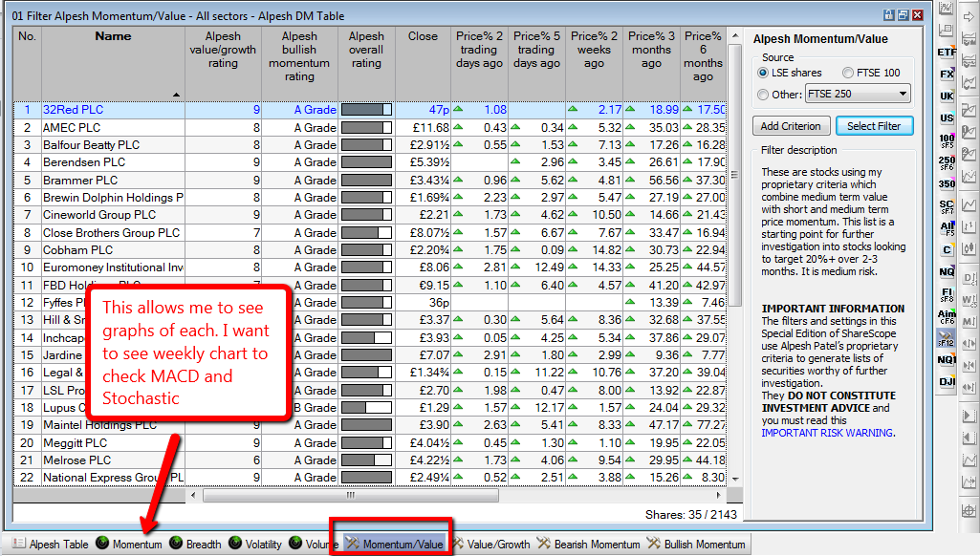Click the step-back chart icon
This screenshot has height=556, width=980.
pyautogui.click(x=969, y=438)
